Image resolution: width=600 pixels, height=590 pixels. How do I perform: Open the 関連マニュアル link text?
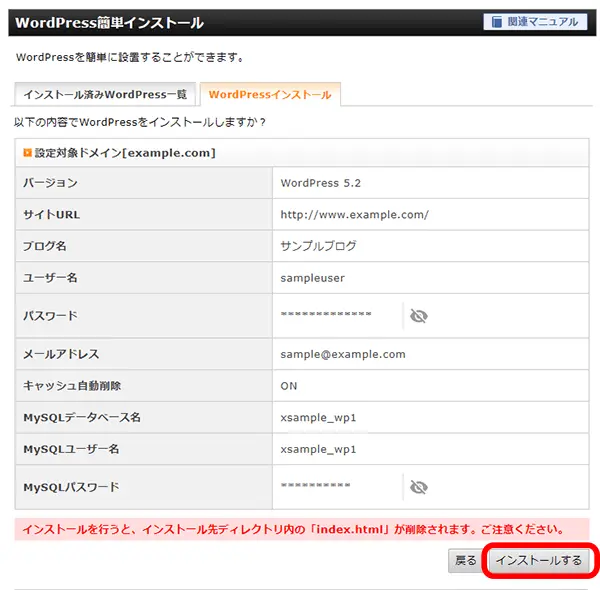point(544,22)
